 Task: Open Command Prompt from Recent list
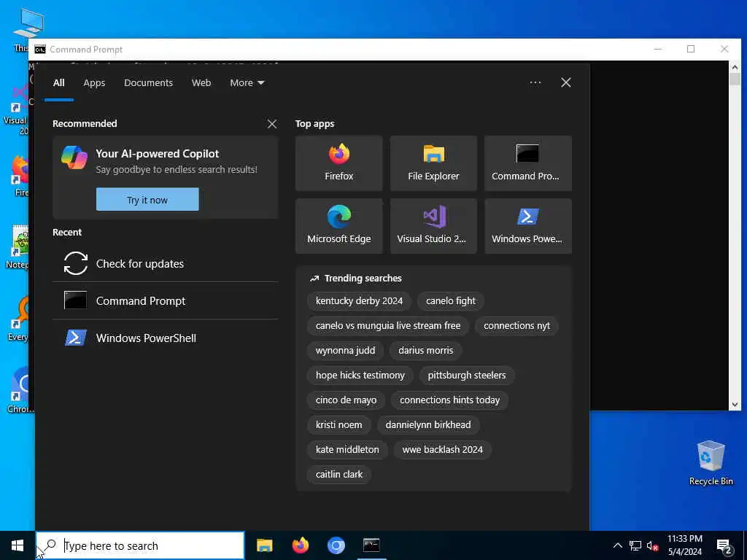(166, 300)
